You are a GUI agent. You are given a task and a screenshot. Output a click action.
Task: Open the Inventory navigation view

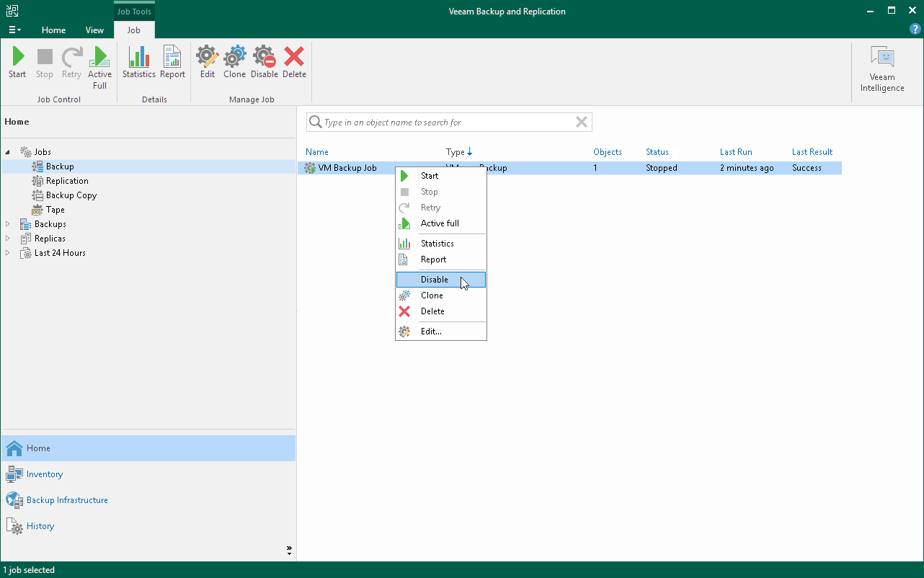pyautogui.click(x=148, y=474)
